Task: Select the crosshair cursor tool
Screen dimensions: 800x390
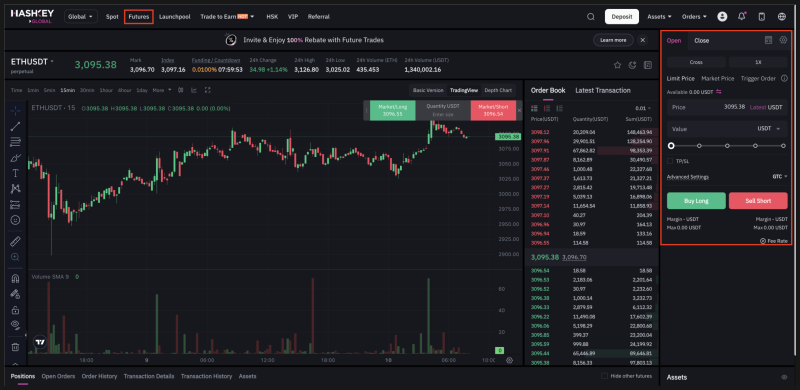Action: pyautogui.click(x=15, y=110)
